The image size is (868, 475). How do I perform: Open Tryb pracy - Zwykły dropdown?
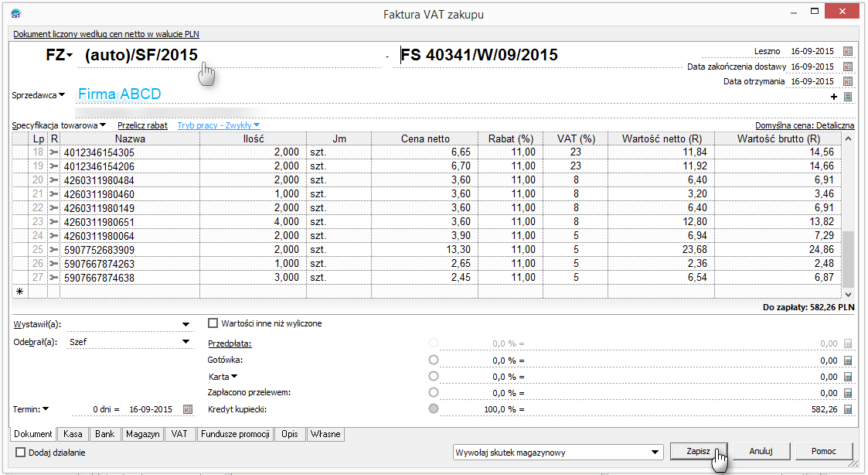(x=219, y=125)
